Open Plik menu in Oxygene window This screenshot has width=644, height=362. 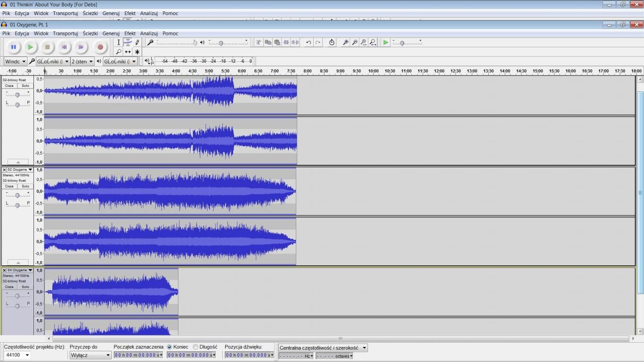tap(6, 33)
